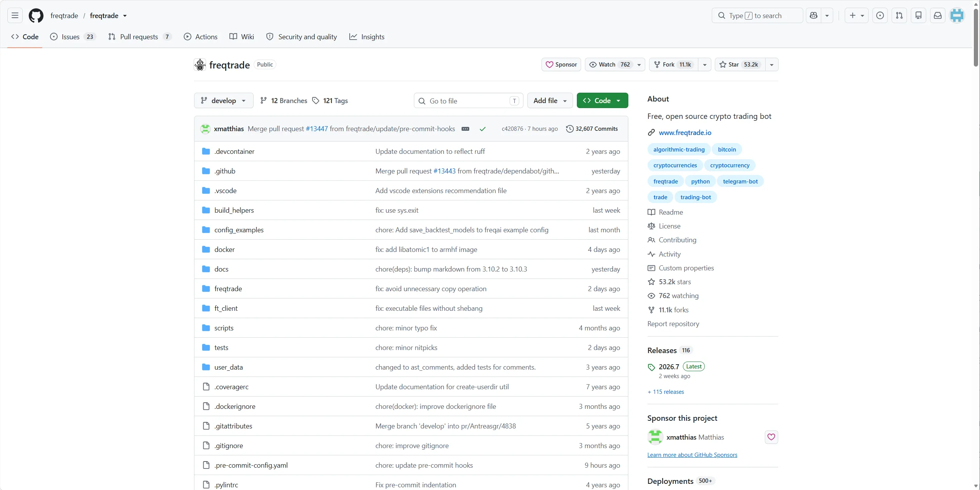Open Custom properties in About sidebar
The image size is (980, 490).
pos(681,268)
